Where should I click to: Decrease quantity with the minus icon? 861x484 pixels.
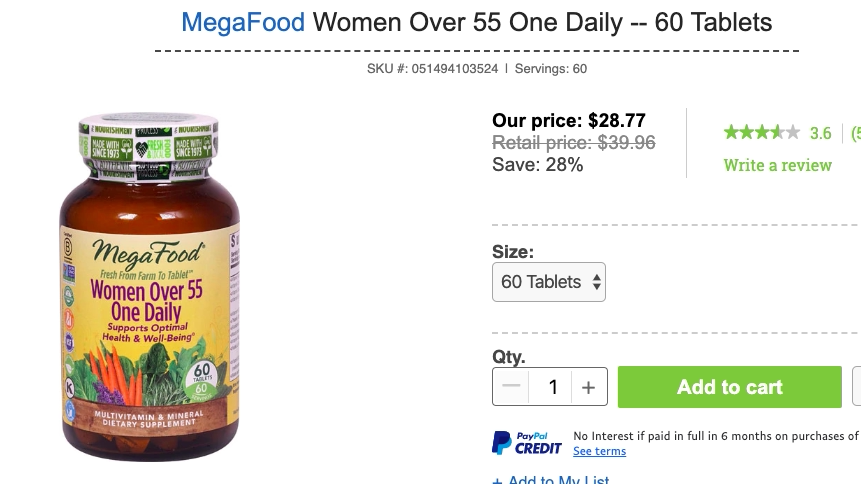512,387
